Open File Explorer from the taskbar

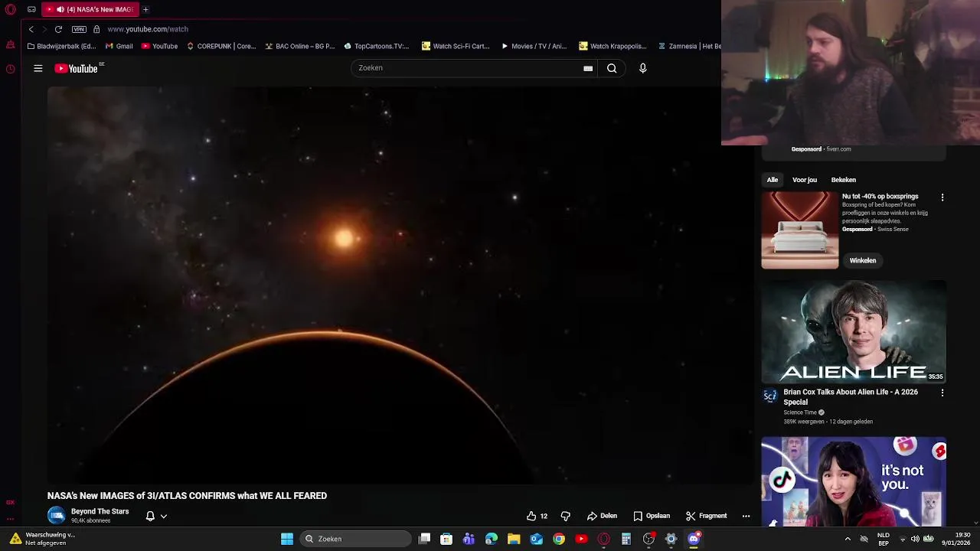[514, 539]
